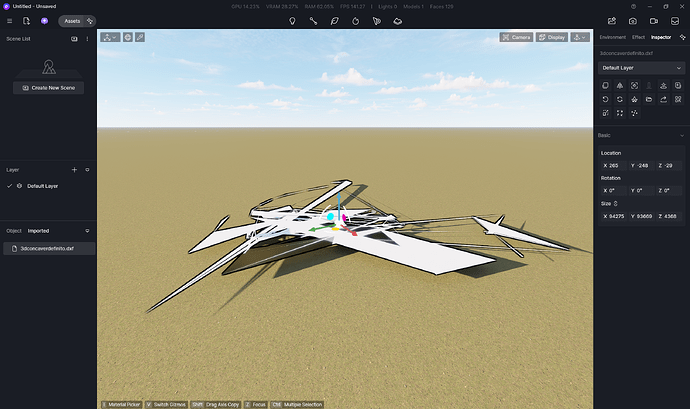
Task: Add a new layer with plus icon
Action: pyautogui.click(x=74, y=170)
